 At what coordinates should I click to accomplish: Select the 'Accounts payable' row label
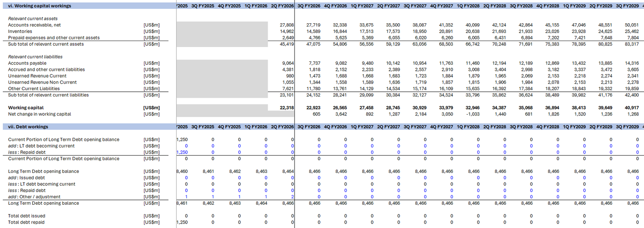pos(27,63)
